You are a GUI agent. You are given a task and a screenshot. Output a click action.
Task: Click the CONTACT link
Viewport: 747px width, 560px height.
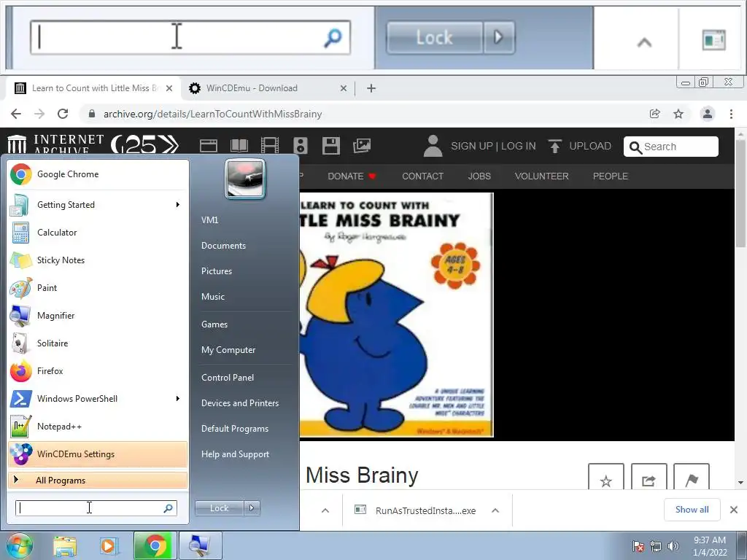coord(422,176)
